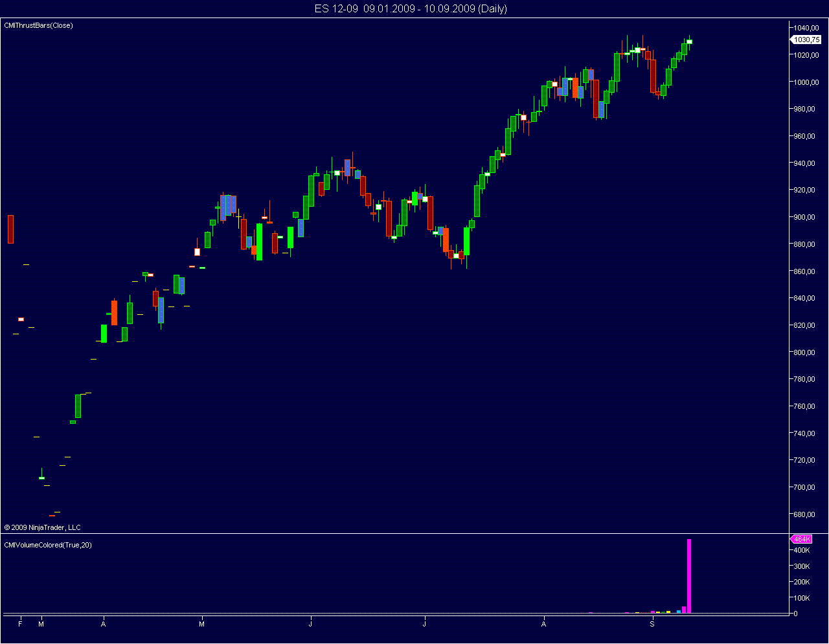Click the 200K volume axis label

[802, 582]
